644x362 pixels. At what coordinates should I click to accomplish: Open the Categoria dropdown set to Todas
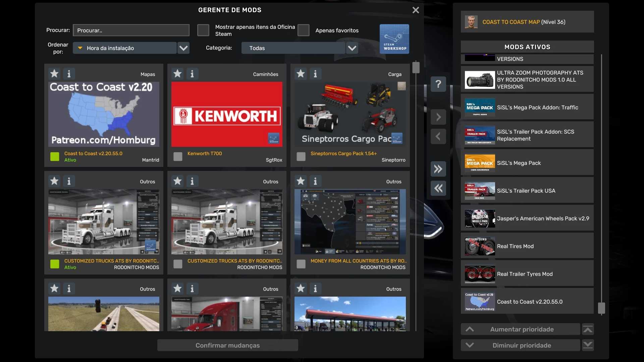(x=293, y=48)
